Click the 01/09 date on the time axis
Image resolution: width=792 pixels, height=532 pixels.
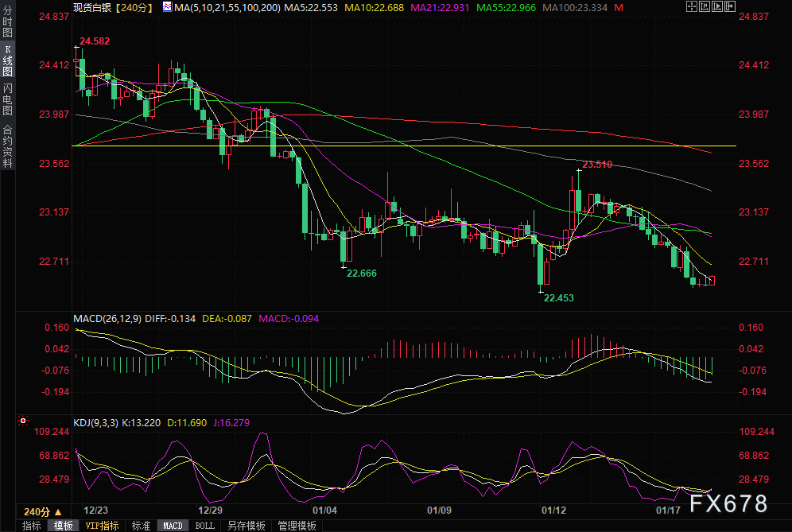pos(440,511)
